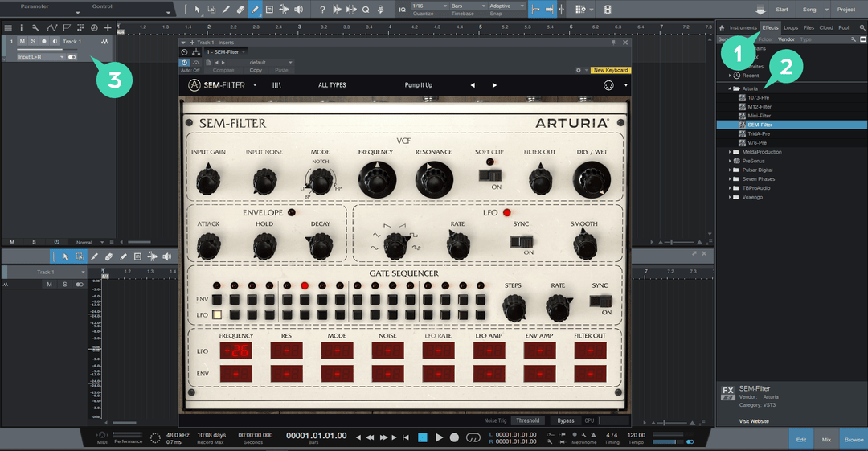Click the browser home icon
Screen dimensions: 868x451
(722, 27)
